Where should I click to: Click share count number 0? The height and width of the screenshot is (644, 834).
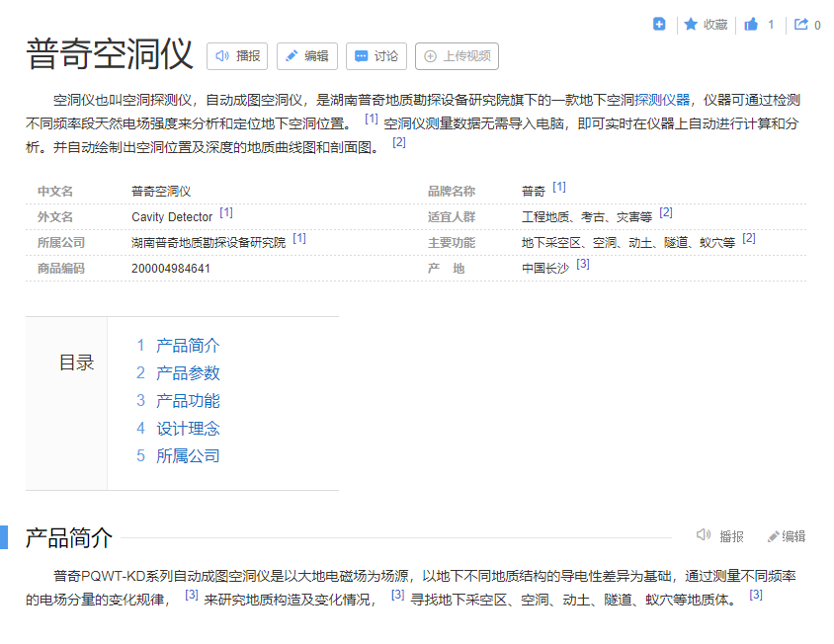point(817,25)
